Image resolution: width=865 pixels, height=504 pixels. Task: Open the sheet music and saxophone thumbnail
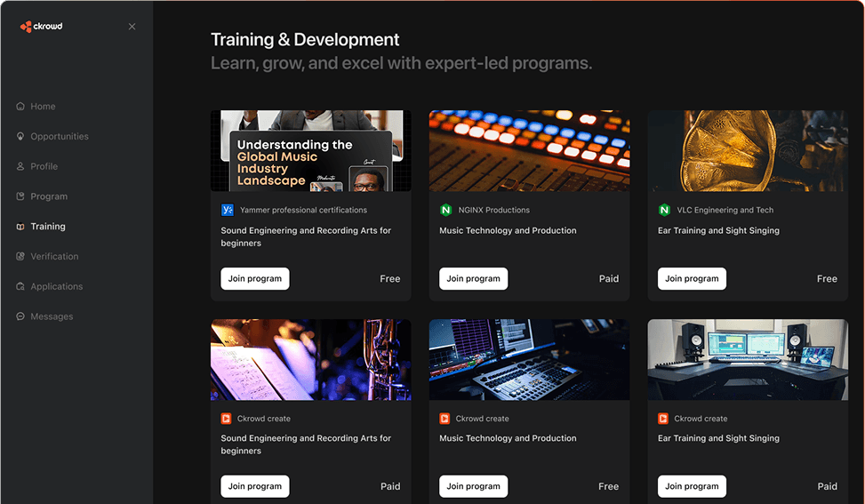(x=310, y=359)
